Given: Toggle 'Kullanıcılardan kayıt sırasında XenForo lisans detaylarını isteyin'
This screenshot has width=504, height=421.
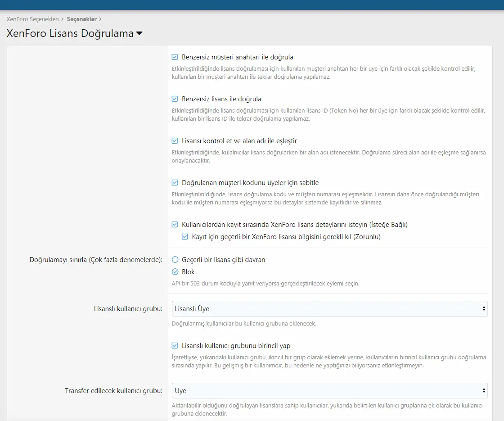Looking at the screenshot, I should tap(175, 224).
